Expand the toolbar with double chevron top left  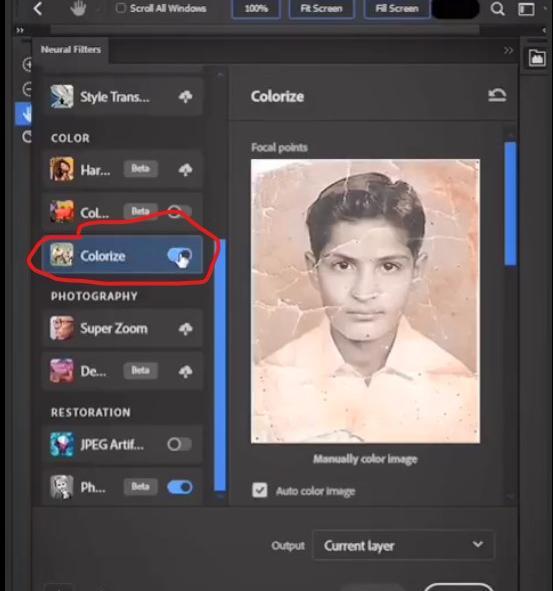click(x=20, y=30)
